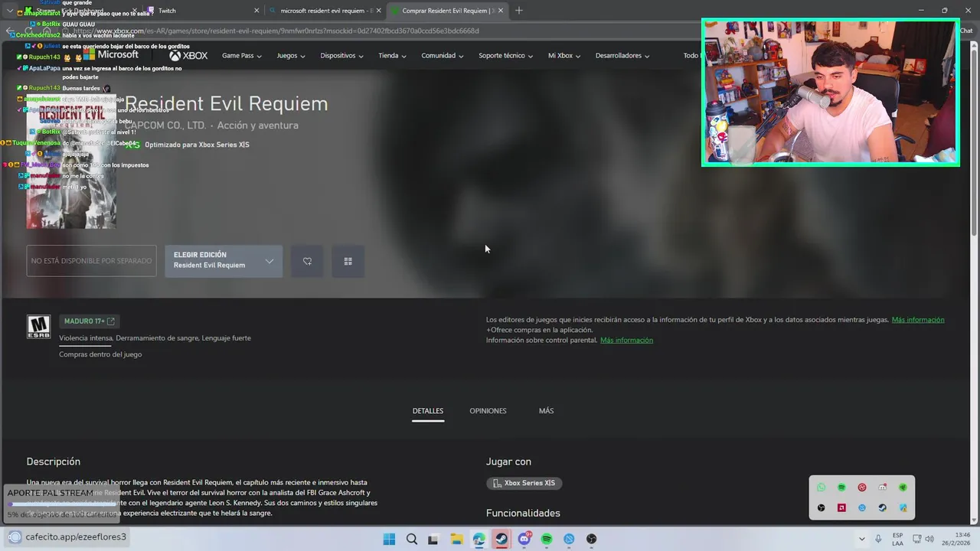Expand the Juegos menu
This screenshot has width=980, height=551.
point(291,56)
